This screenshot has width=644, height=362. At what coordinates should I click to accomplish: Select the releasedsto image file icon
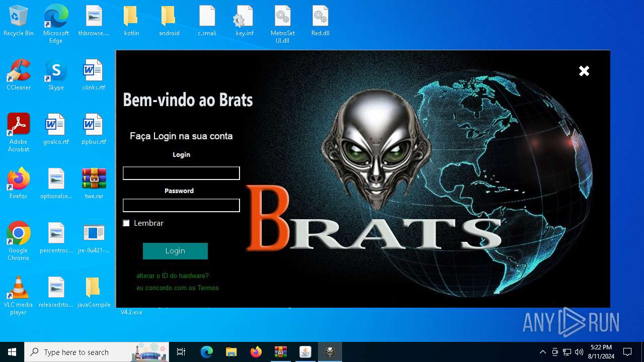(56, 293)
